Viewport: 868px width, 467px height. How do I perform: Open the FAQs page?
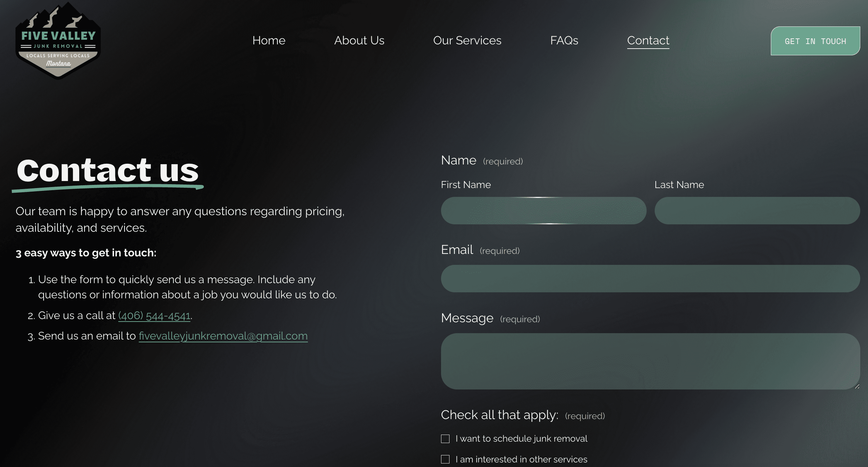[564, 41]
